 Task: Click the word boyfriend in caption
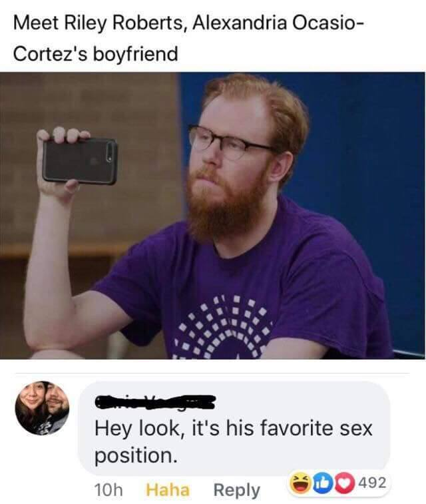[x=135, y=53]
